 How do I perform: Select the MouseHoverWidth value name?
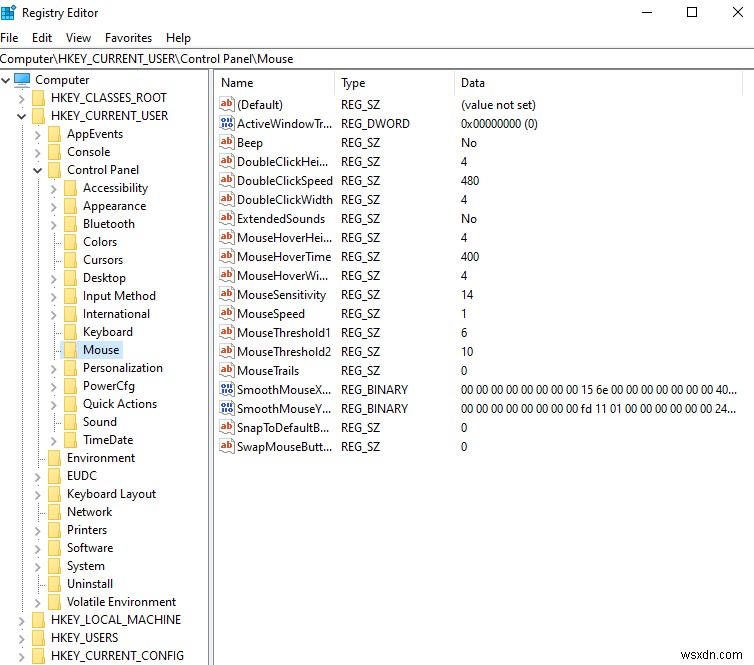(x=283, y=276)
